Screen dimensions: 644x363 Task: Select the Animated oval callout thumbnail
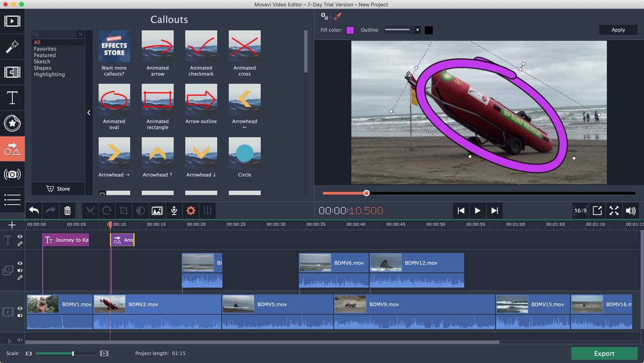click(114, 100)
